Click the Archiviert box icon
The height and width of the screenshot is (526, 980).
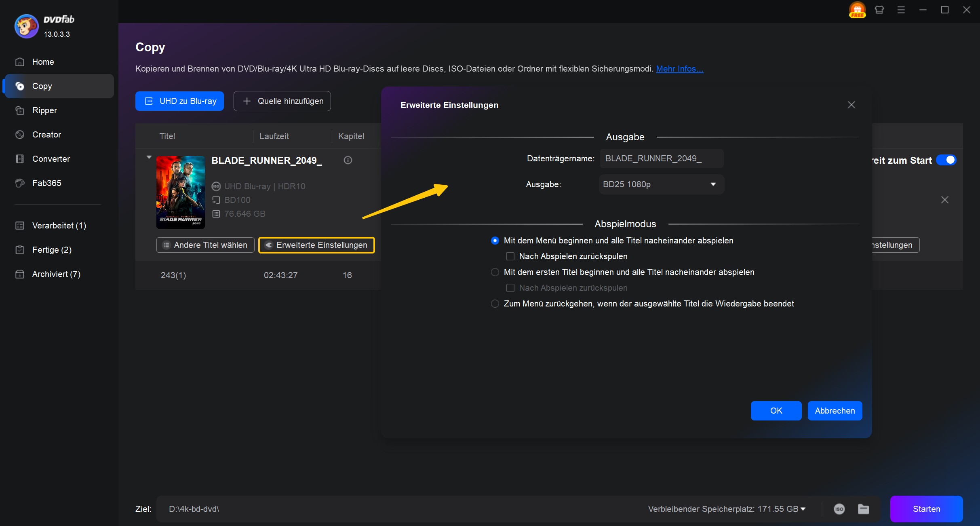coord(20,274)
